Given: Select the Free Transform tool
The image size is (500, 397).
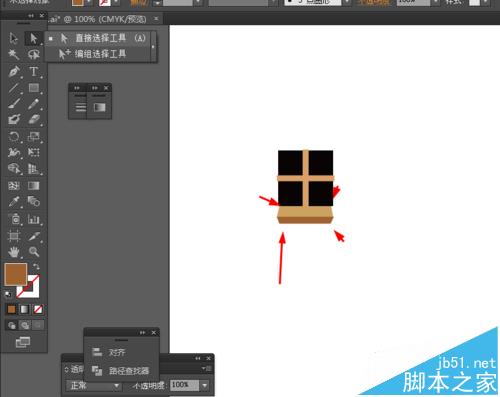Looking at the screenshot, I should [x=33, y=153].
